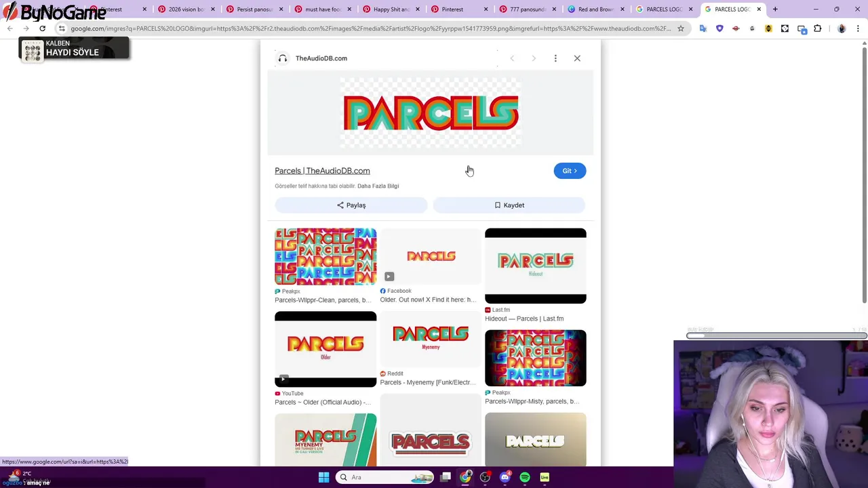Click the KALBEN Haydi Söyle now-playing widget
The image size is (868, 488).
[74, 49]
